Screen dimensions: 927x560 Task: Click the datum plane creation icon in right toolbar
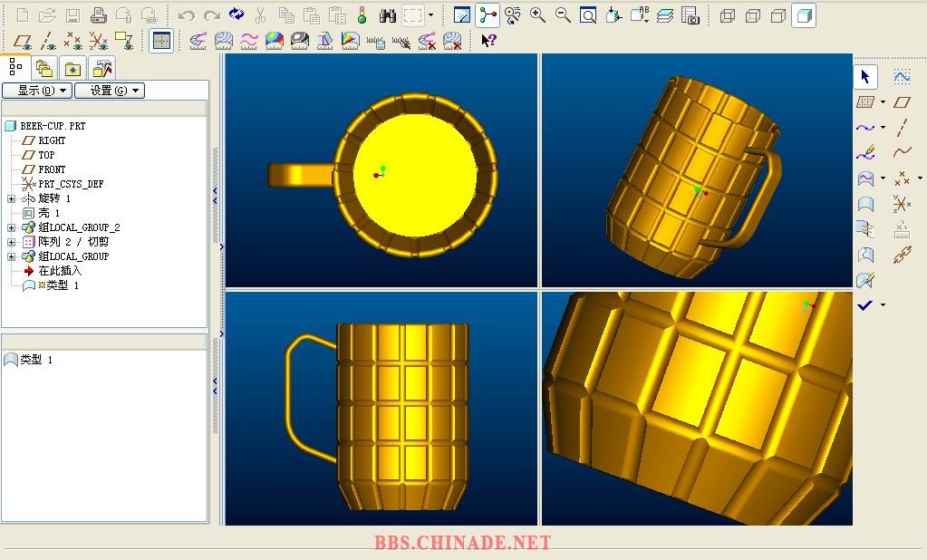click(x=902, y=102)
